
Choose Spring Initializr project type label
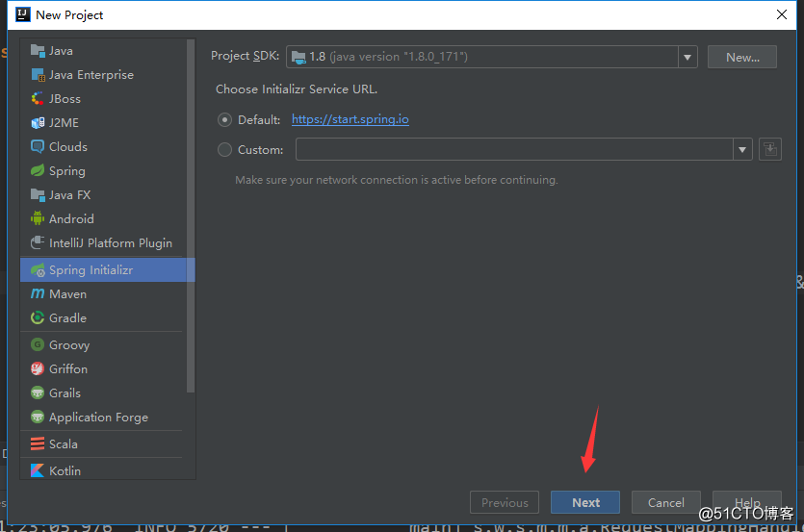coord(91,270)
